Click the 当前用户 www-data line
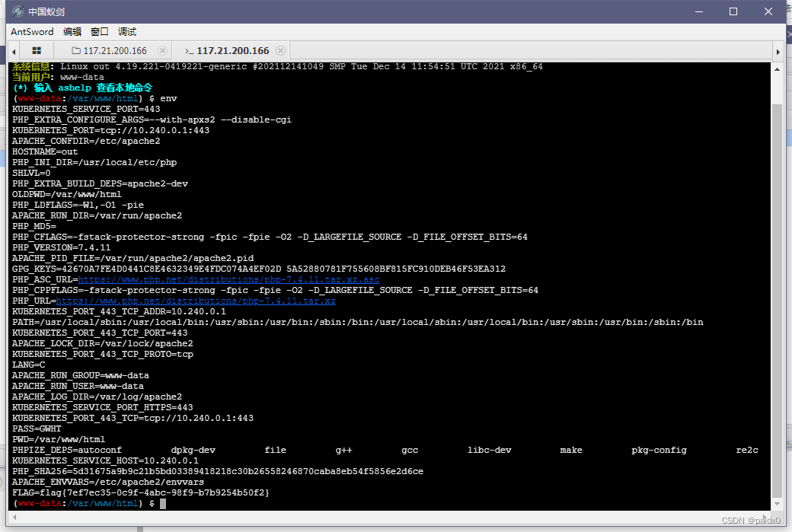The image size is (792, 532). pyautogui.click(x=58, y=77)
